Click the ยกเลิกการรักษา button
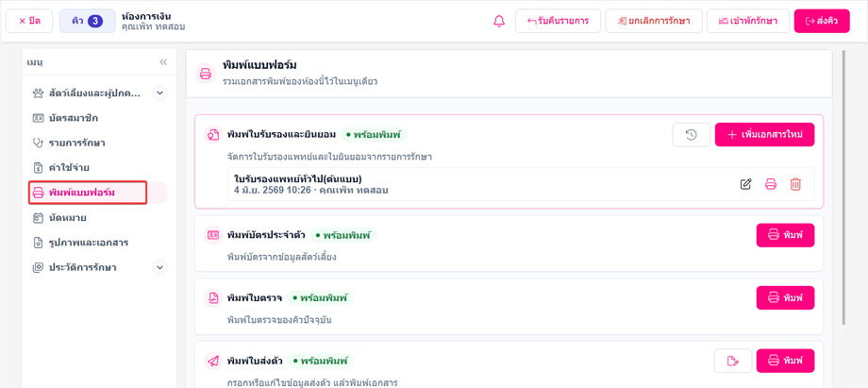Viewport: 868px width, 388px height. (654, 21)
